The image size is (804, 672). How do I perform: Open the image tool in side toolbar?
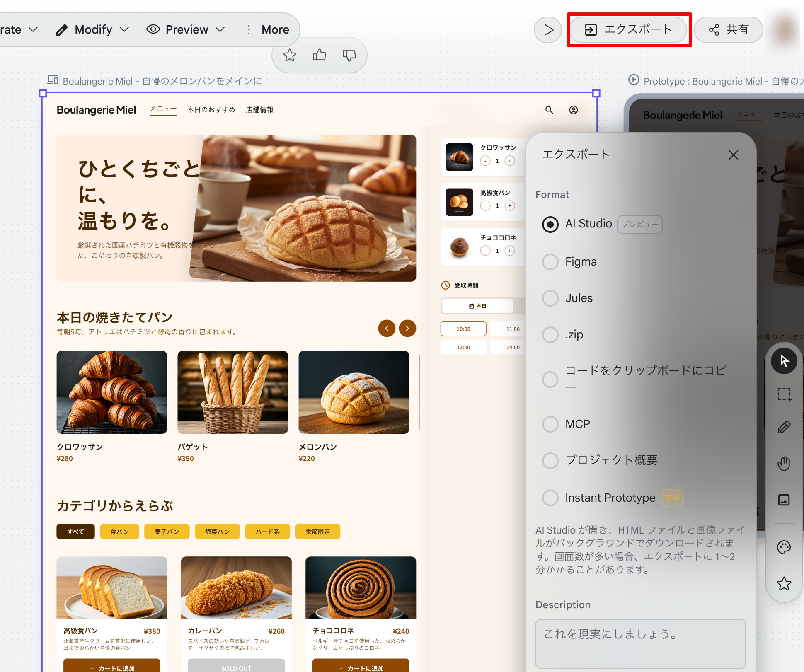point(784,500)
